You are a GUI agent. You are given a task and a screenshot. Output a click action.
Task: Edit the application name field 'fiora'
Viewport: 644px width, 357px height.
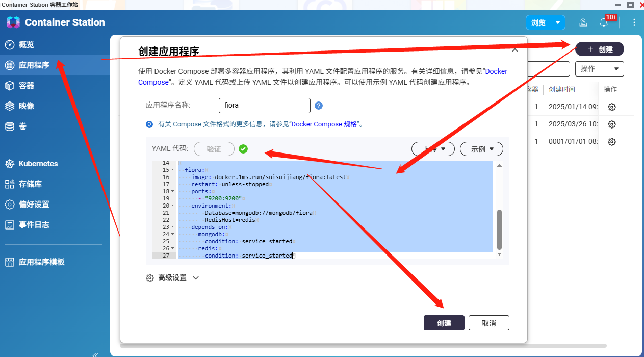[x=264, y=106]
